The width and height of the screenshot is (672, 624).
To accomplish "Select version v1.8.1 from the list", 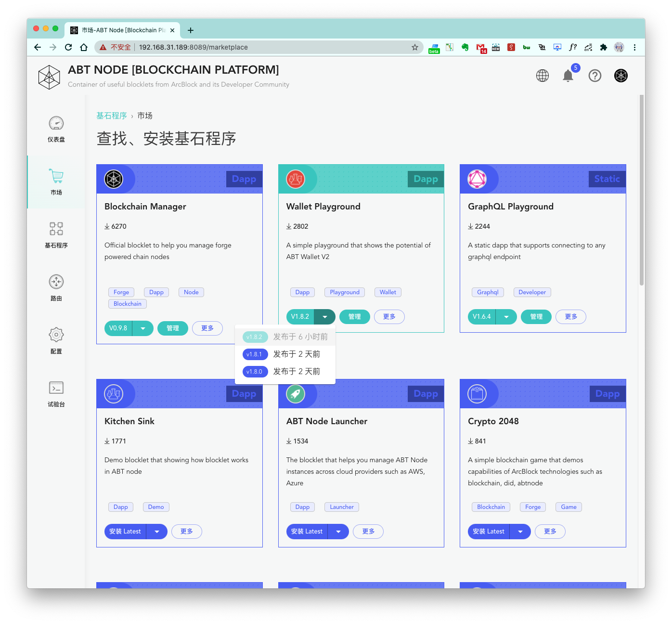I will click(x=255, y=354).
